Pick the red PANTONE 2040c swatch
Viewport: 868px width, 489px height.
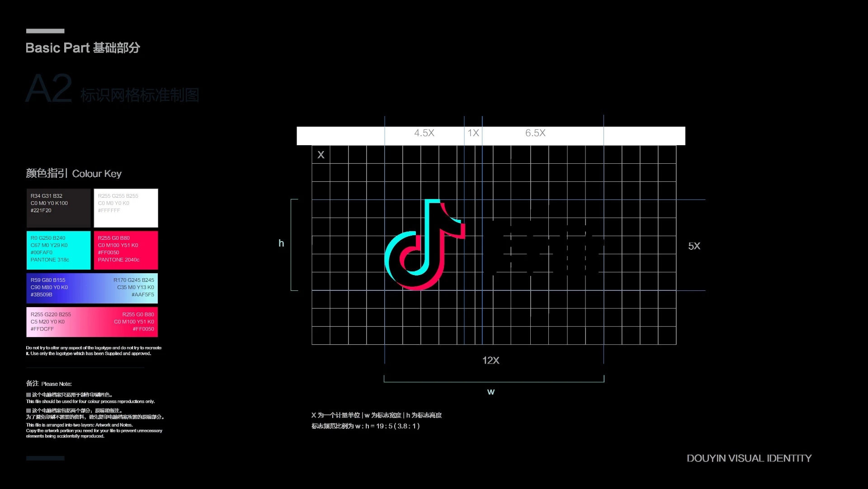pyautogui.click(x=126, y=250)
